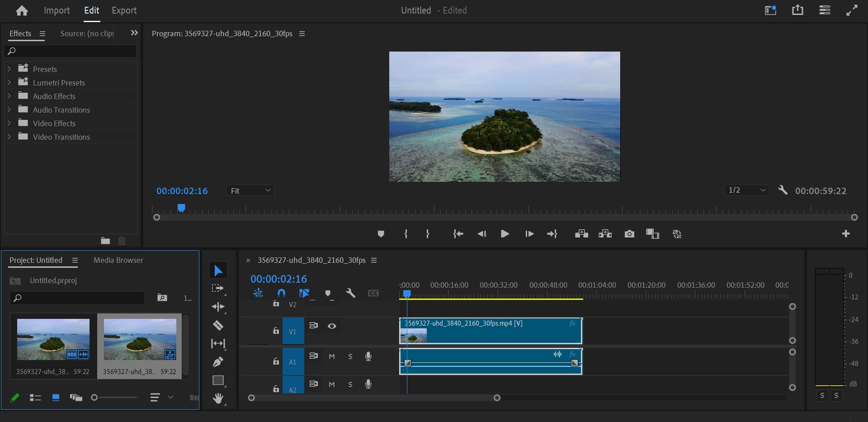868x422 pixels.
Task: Select the Rectangle tool
Action: point(218,380)
